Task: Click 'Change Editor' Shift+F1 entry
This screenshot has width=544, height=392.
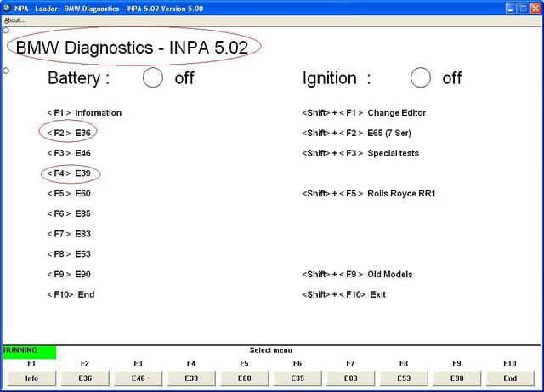Action: coord(364,113)
